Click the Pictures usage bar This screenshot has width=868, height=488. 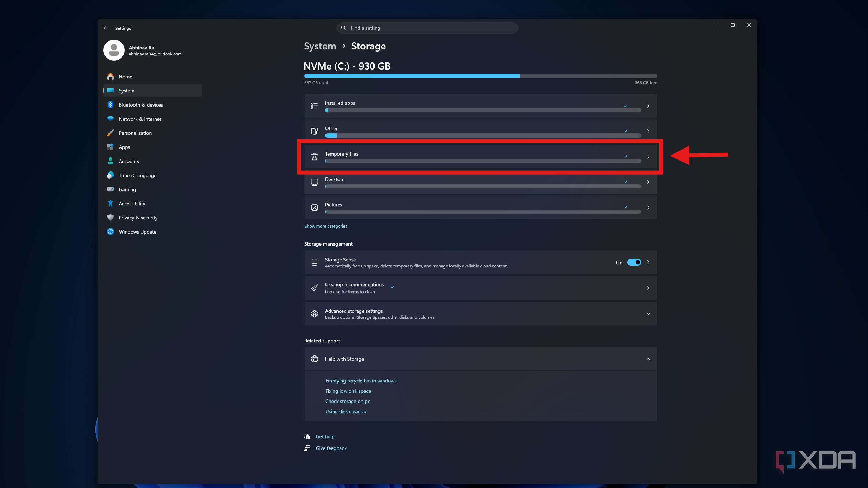pyautogui.click(x=483, y=212)
